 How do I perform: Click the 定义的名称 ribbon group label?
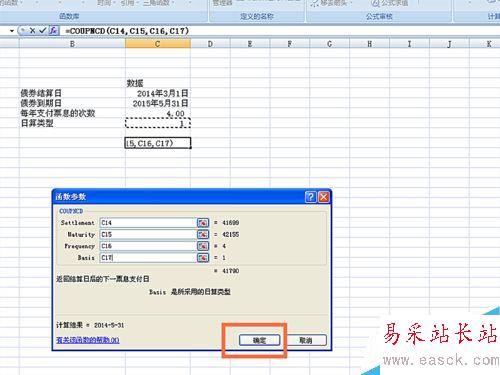tap(257, 16)
